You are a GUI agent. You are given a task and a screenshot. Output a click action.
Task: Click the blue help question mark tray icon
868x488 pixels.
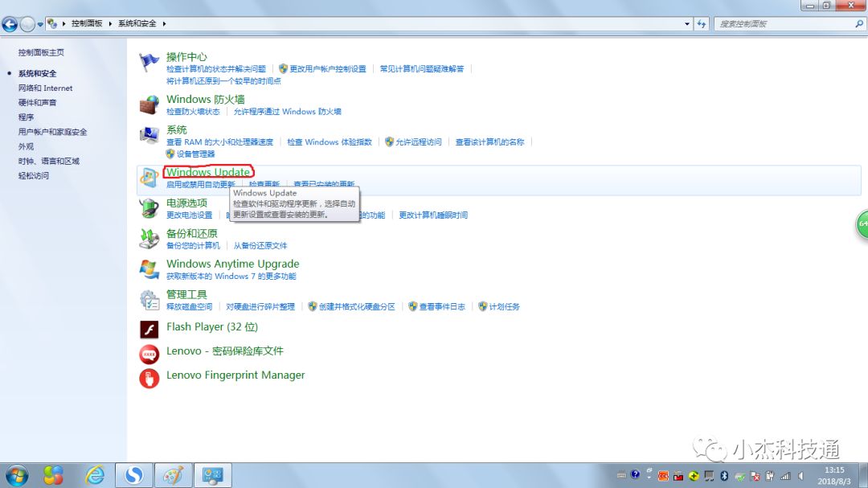pyautogui.click(x=635, y=474)
